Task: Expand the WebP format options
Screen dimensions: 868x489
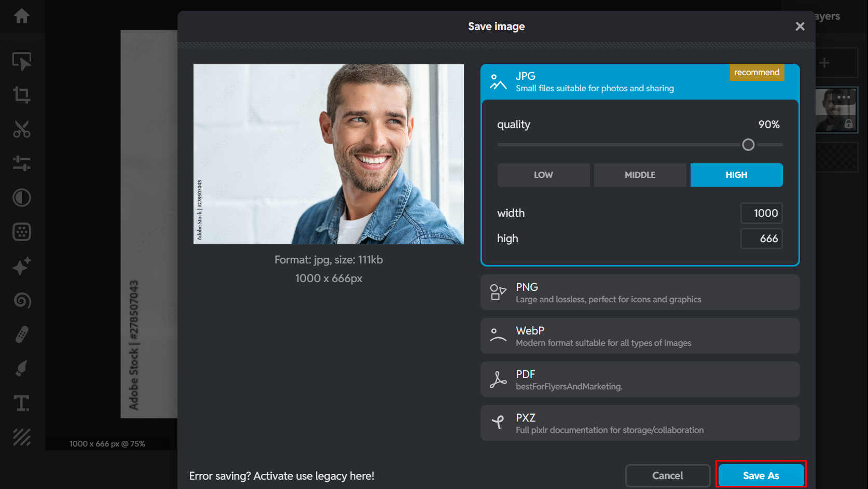Action: (x=640, y=336)
